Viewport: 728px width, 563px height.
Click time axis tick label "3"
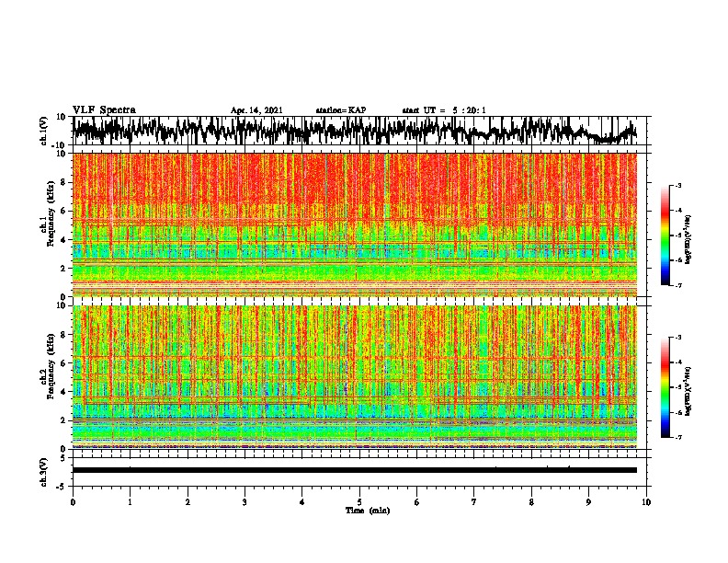point(245,502)
